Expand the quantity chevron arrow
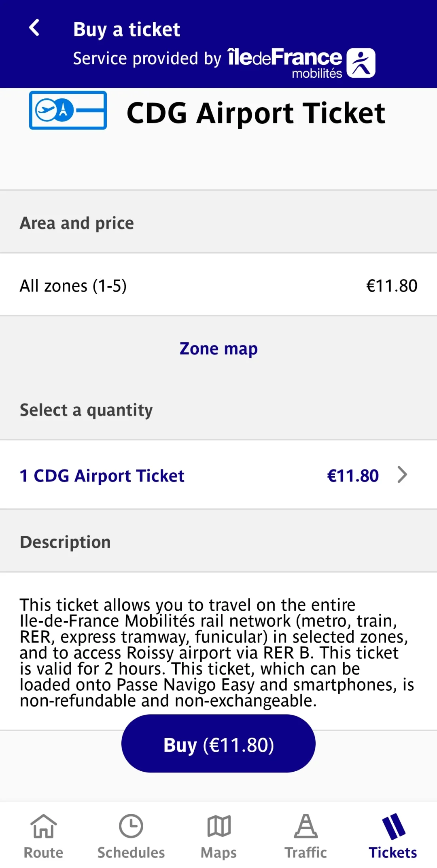 point(402,475)
